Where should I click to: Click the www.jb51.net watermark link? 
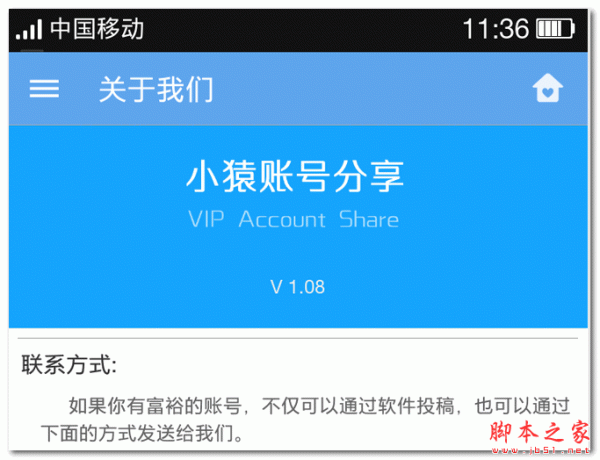tap(540, 451)
